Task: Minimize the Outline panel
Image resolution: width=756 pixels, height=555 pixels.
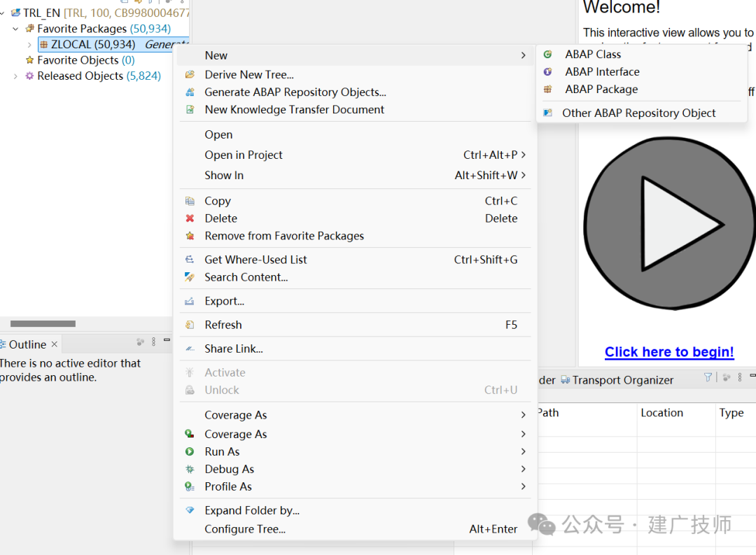Action: click(167, 340)
